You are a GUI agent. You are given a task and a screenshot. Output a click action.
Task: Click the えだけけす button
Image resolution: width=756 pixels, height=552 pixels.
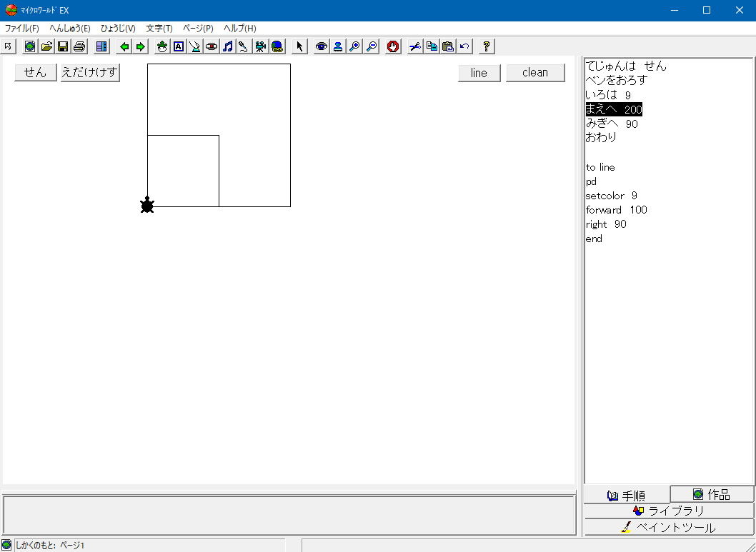click(90, 72)
